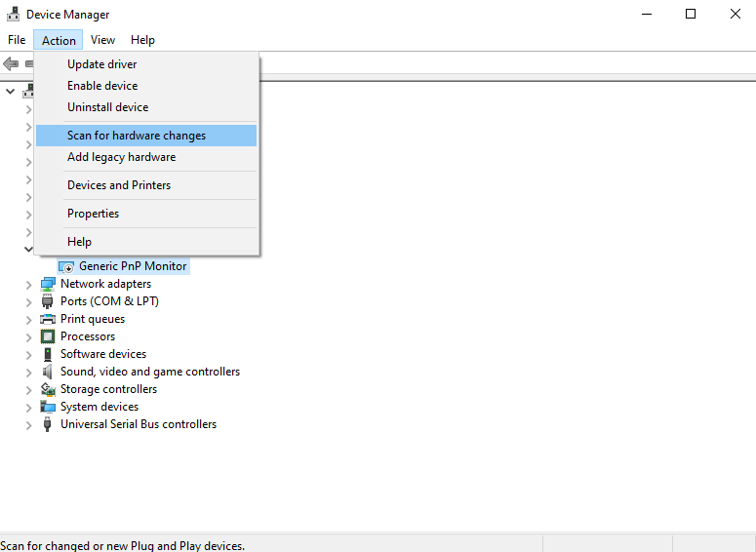
Task: Click the Device Manager title bar icon
Action: [13, 14]
